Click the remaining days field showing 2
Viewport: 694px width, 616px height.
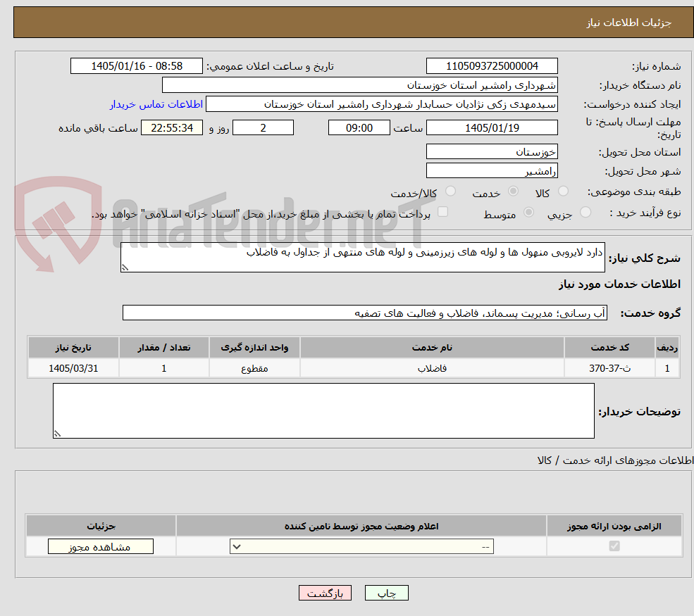263,128
